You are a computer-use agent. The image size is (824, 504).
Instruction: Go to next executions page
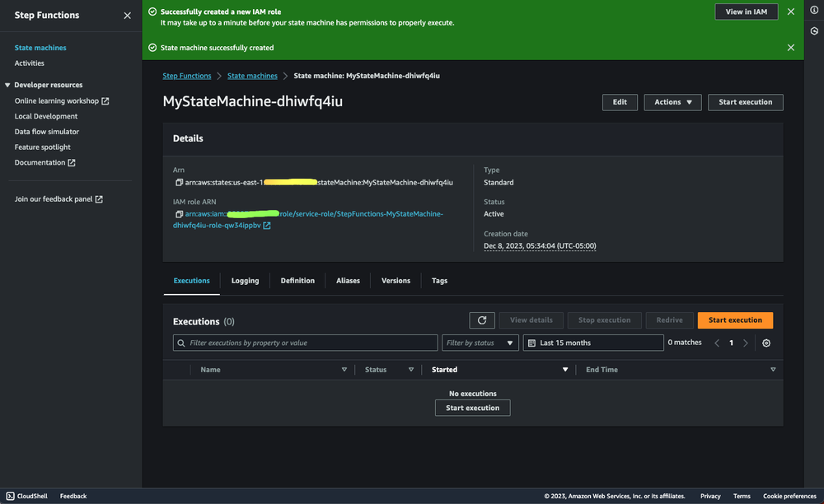click(x=745, y=343)
